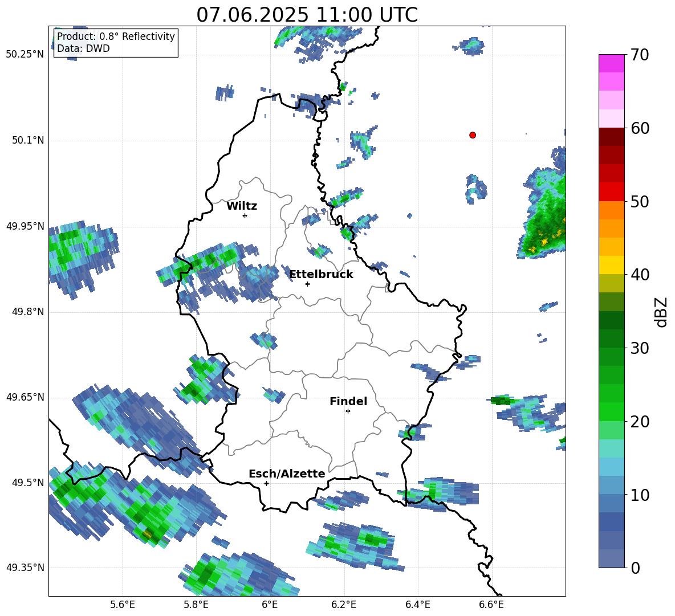Click the dark red colorbar segment below 60
Screen dimensions: 675x616
coord(611,137)
